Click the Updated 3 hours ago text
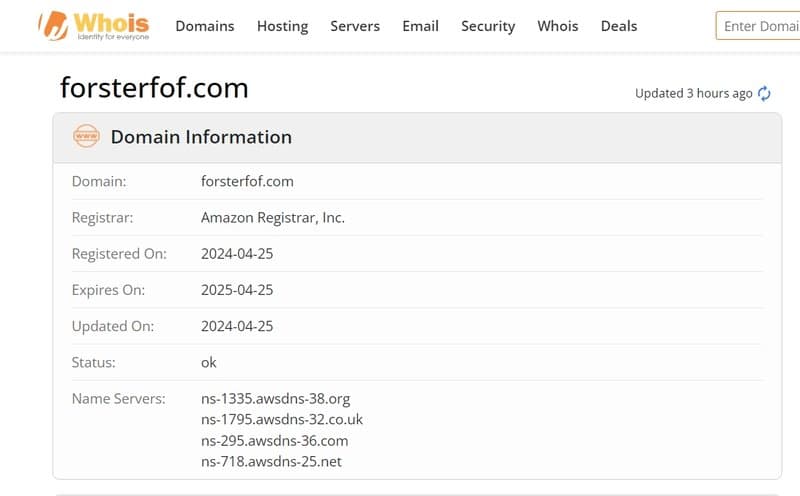The image size is (800, 496). coord(693,93)
